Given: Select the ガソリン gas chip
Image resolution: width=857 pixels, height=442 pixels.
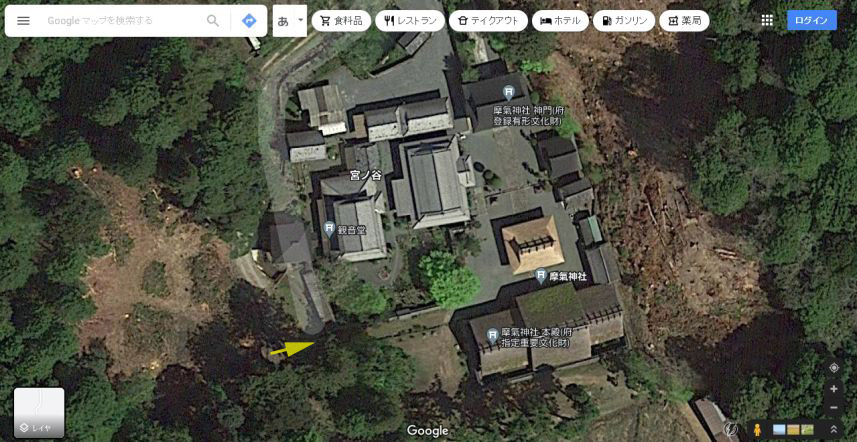Looking at the screenshot, I should [x=624, y=21].
